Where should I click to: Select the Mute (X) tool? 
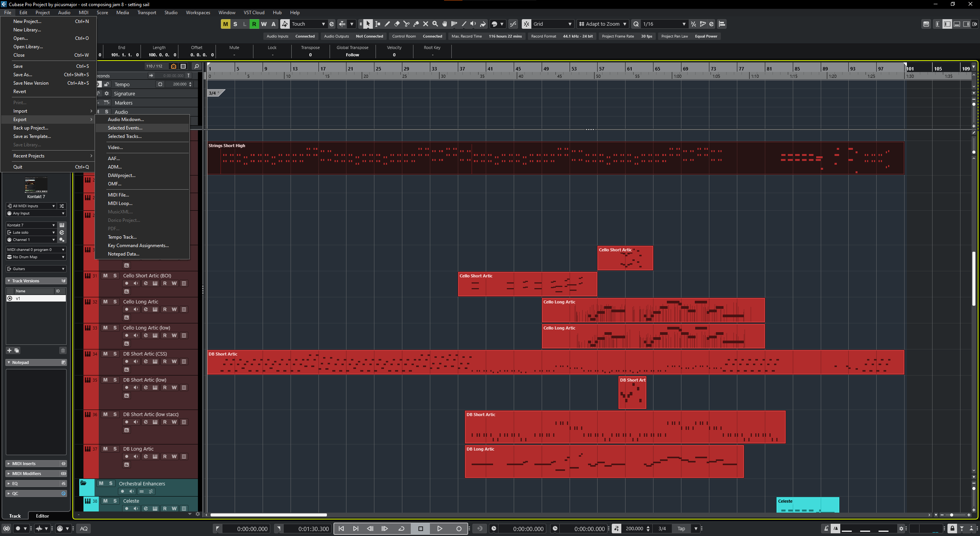coord(425,24)
